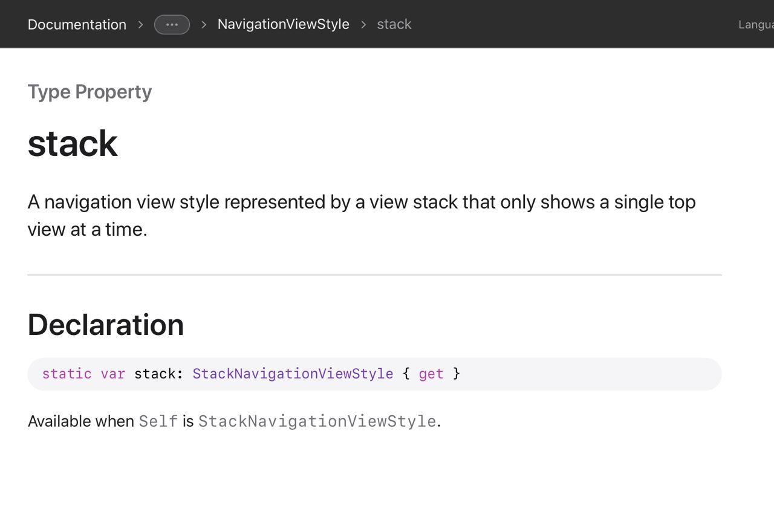774x532 pixels.
Task: Open StackNavigationViewStyle type link in declaration
Action: pyautogui.click(x=293, y=374)
